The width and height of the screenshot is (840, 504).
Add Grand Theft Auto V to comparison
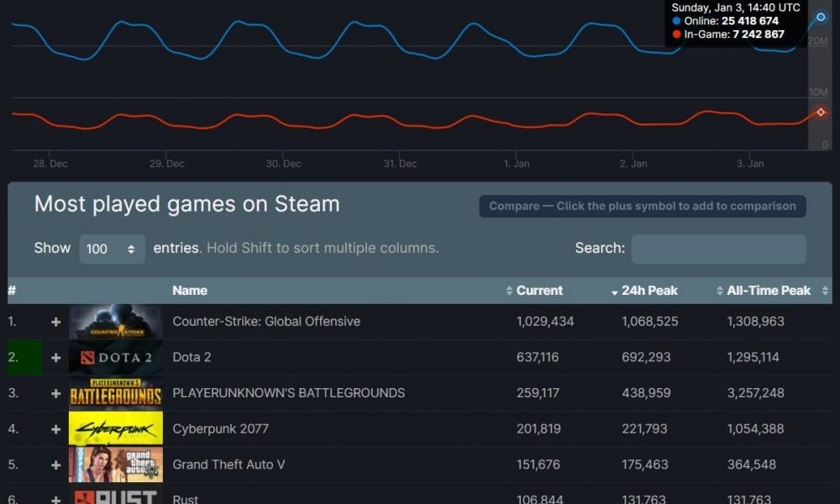click(55, 465)
